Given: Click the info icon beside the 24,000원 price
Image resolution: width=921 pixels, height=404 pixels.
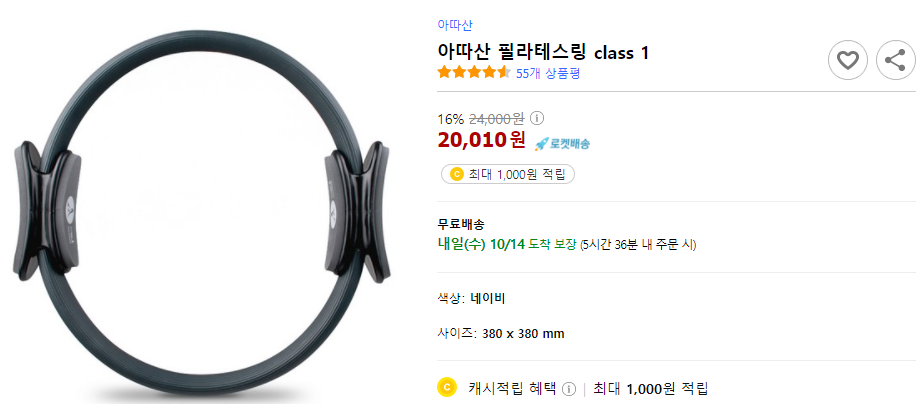Looking at the screenshot, I should pos(537,119).
